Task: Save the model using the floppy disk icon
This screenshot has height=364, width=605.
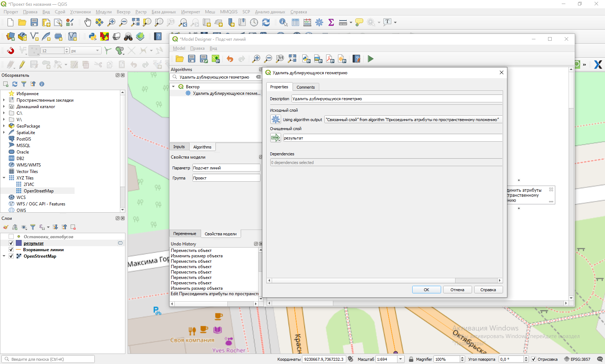Action: coord(192,59)
